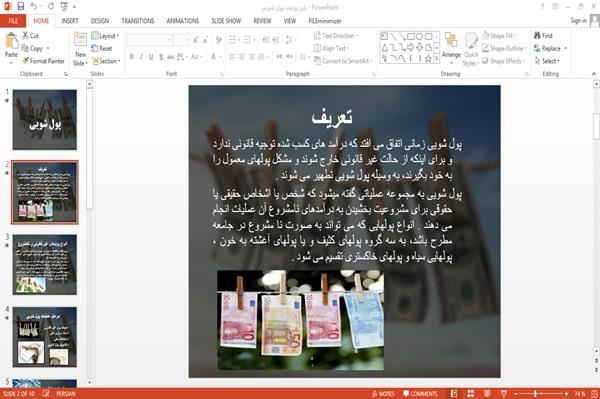Open the font size combo box
The height and width of the screenshot is (399, 600).
coord(181,40)
